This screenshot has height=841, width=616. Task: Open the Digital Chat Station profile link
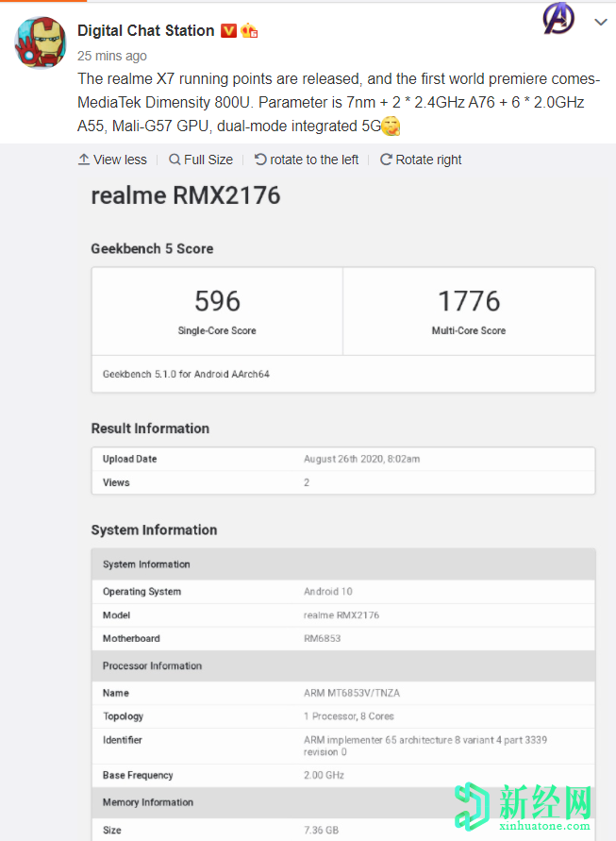[145, 30]
